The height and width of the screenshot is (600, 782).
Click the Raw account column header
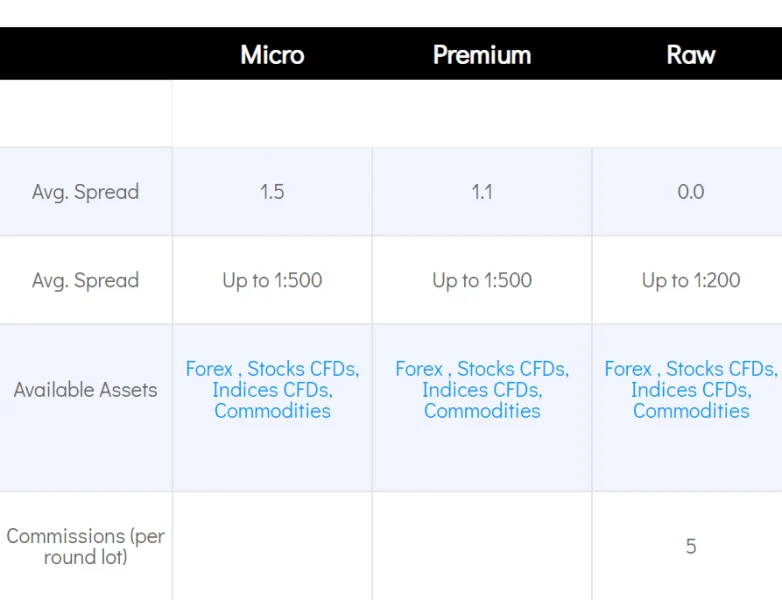[x=690, y=54]
